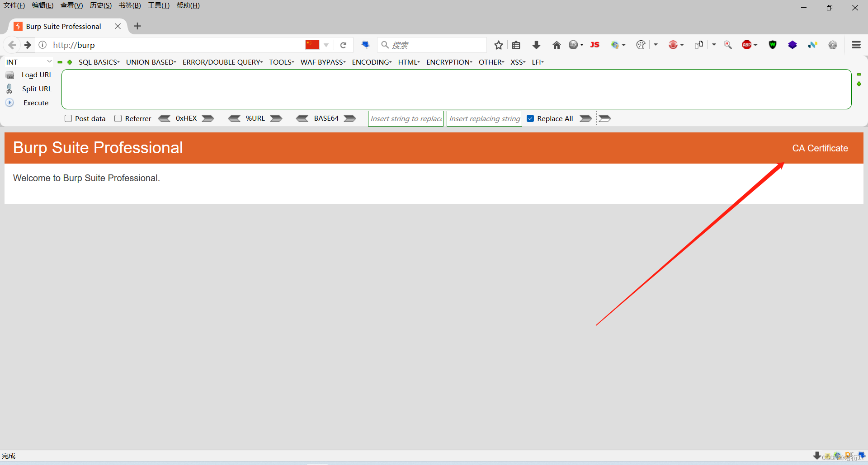Click the Execute button

point(36,103)
